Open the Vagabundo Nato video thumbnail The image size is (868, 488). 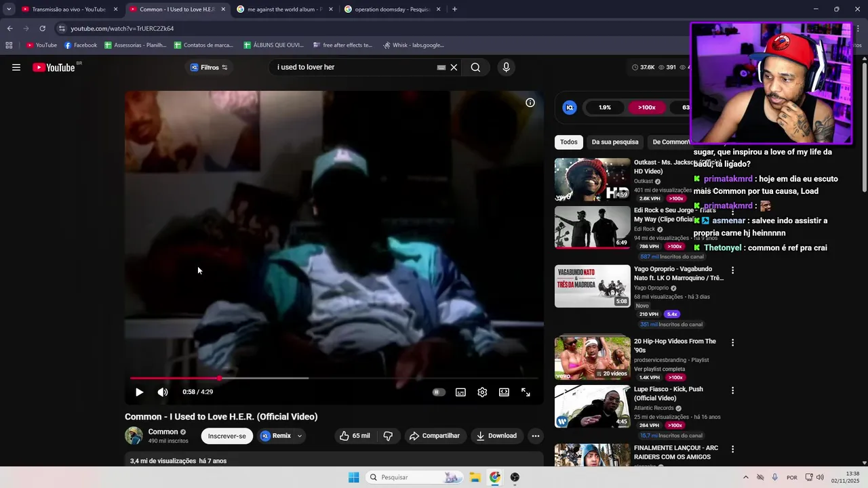coord(593,286)
